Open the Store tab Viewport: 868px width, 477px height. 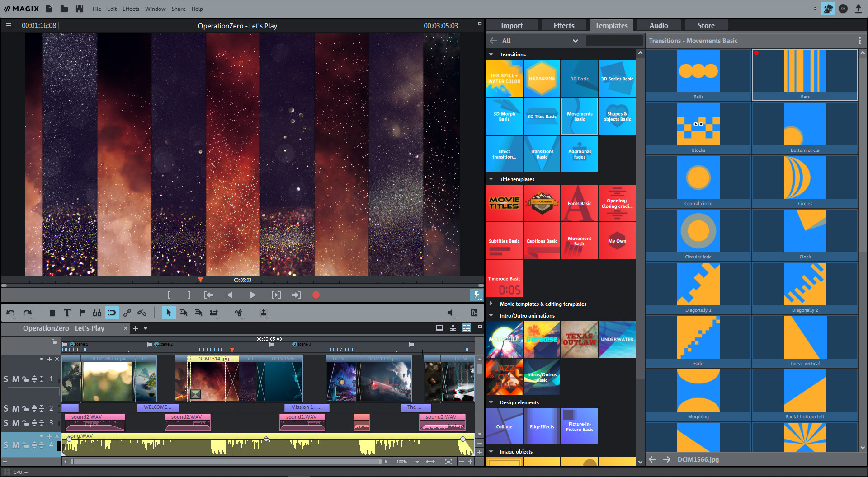coord(706,25)
